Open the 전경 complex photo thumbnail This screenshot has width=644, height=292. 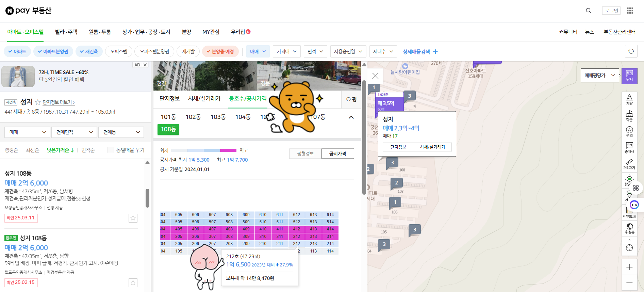(x=205, y=76)
